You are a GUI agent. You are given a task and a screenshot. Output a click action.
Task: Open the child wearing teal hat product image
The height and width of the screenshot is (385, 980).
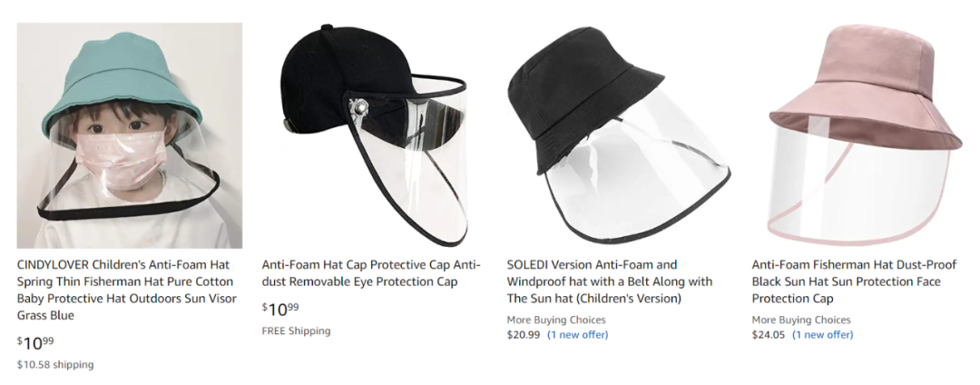coord(130,135)
